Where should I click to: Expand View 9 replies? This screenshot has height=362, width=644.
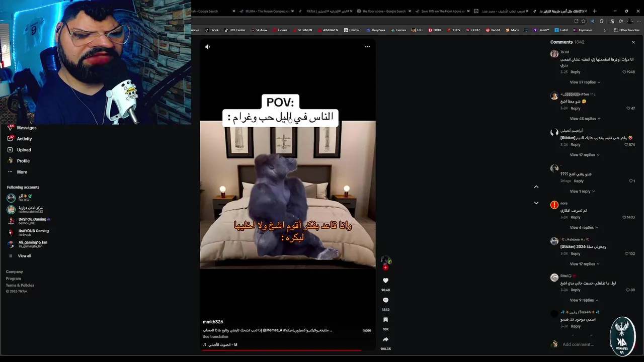[x=584, y=300]
